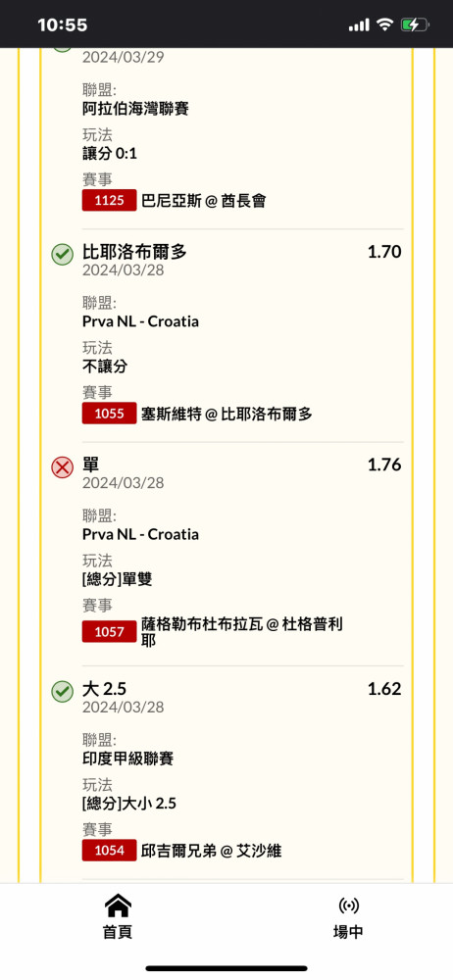This screenshot has height=980, width=453.
Task: Tap red cross icon beside 單 bet
Action: 62,466
